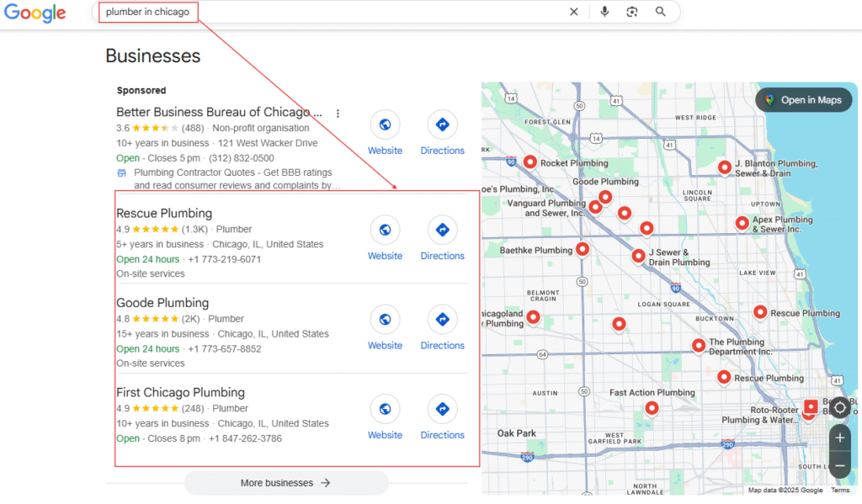Open the First Chicago Plumbing listing title
Viewport: 862px width, 504px height.
tap(180, 392)
